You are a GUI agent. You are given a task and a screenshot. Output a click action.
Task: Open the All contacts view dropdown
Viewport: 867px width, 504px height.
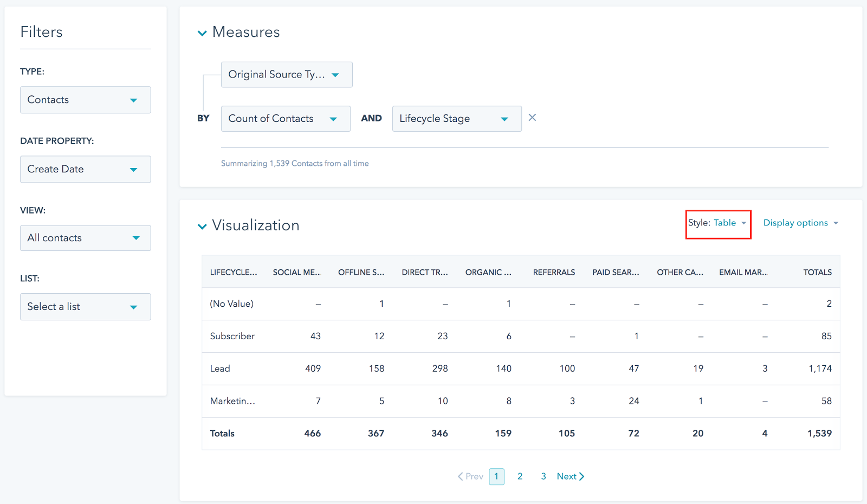(x=85, y=238)
